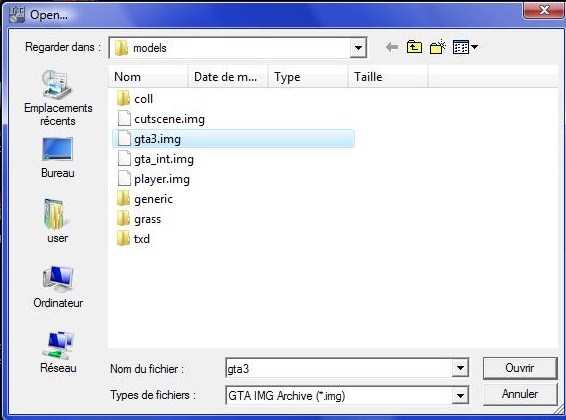Click the Annuler button
The width and height of the screenshot is (566, 420).
520,394
